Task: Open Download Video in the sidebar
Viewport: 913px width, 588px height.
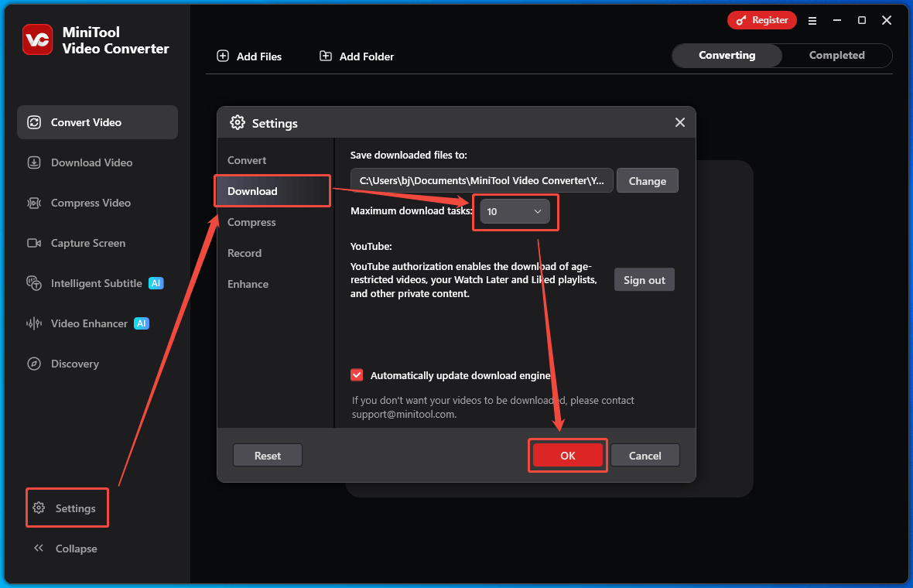Action: tap(97, 162)
